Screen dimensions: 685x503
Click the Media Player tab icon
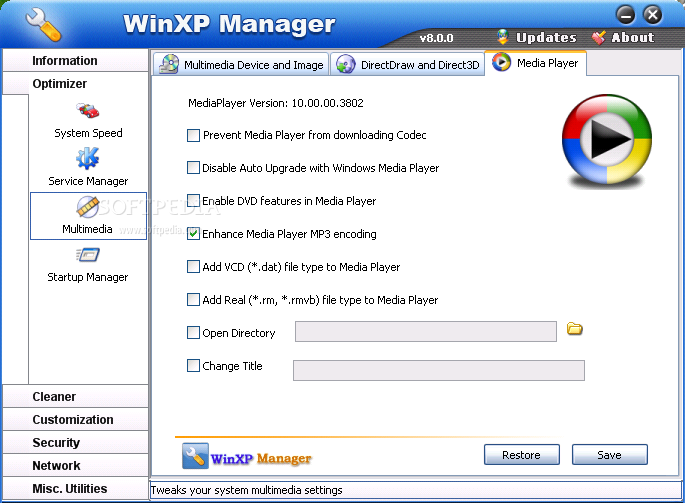tap(502, 62)
